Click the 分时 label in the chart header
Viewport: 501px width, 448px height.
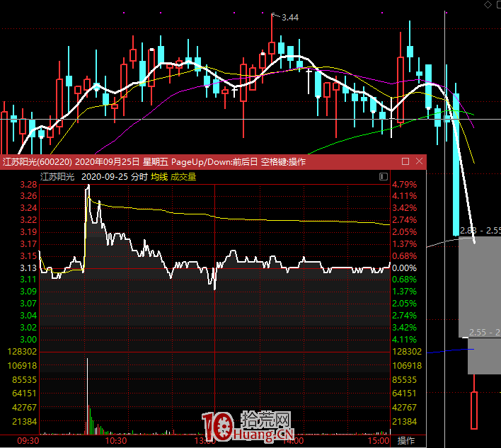(x=139, y=177)
